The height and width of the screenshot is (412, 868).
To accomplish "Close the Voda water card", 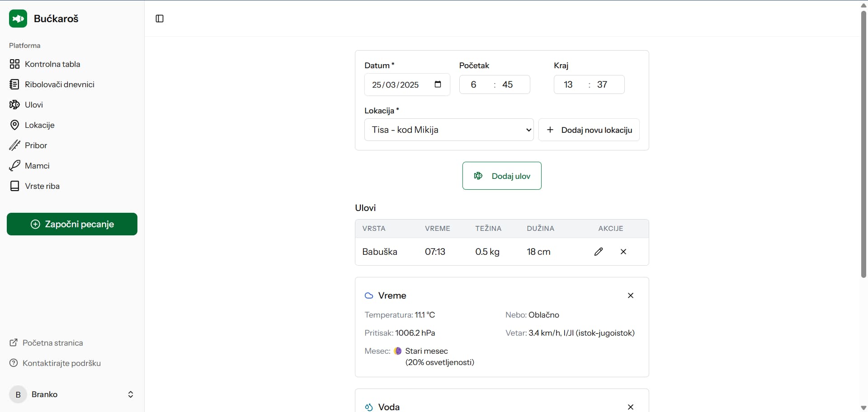I will (631, 407).
